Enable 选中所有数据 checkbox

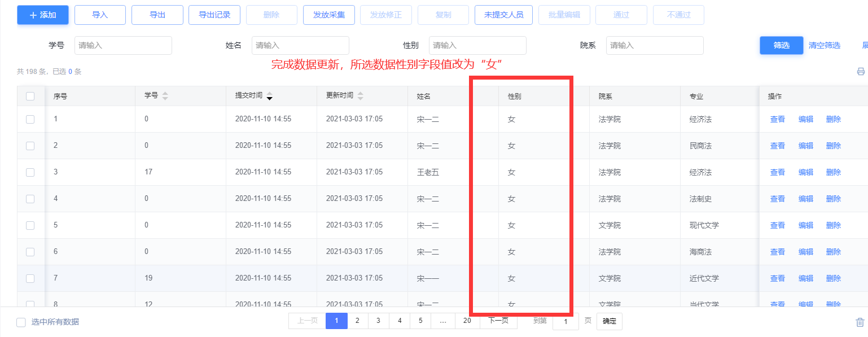pyautogui.click(x=21, y=322)
